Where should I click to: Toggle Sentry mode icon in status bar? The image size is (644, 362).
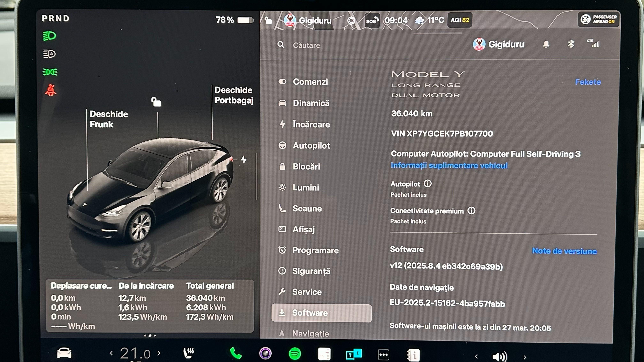point(351,20)
